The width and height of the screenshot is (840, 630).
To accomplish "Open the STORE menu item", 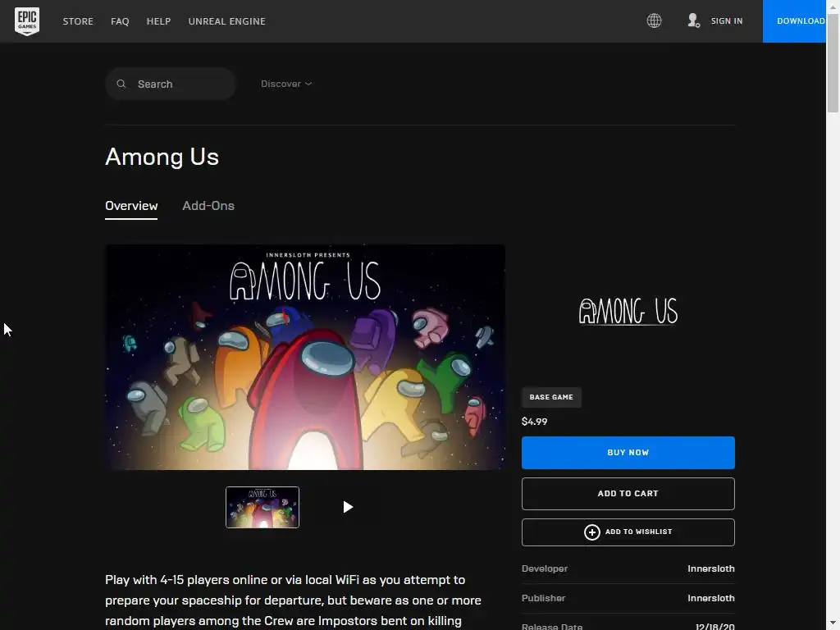I will point(78,21).
